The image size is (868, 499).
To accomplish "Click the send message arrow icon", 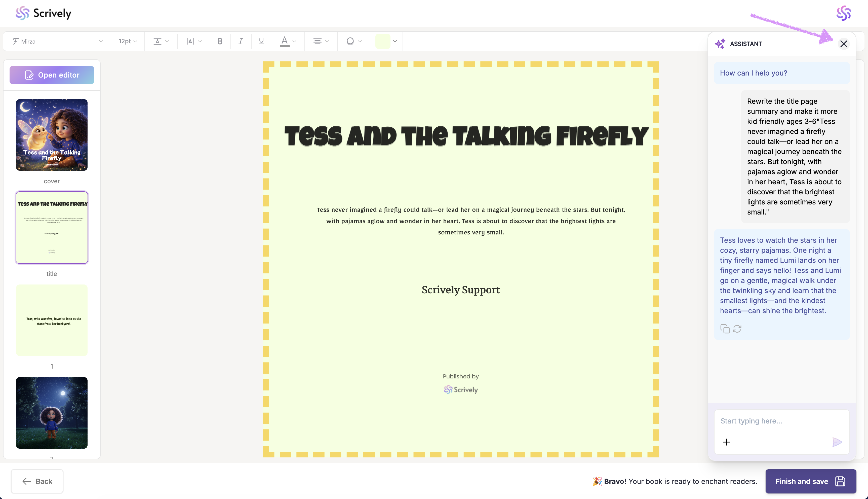I will [x=837, y=442].
